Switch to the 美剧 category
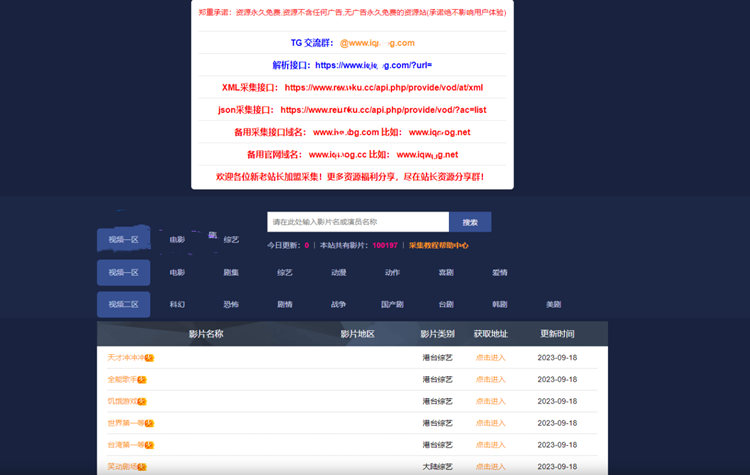 [x=553, y=304]
